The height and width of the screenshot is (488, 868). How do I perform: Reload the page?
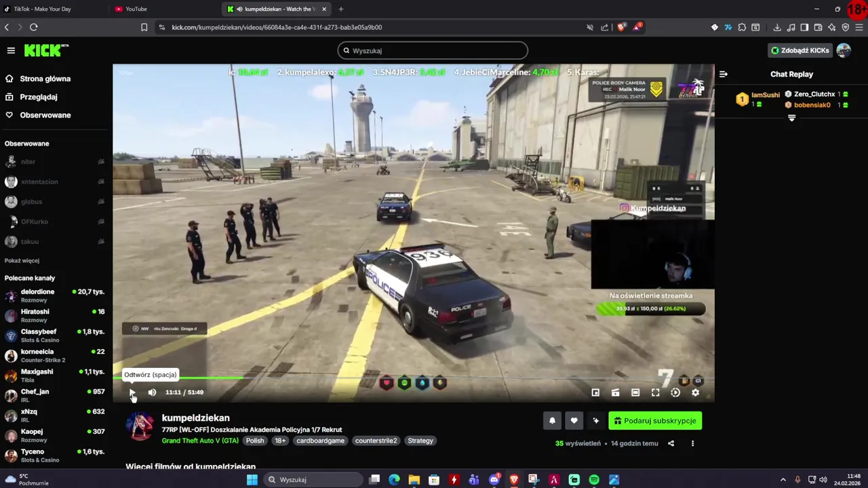coord(33,27)
